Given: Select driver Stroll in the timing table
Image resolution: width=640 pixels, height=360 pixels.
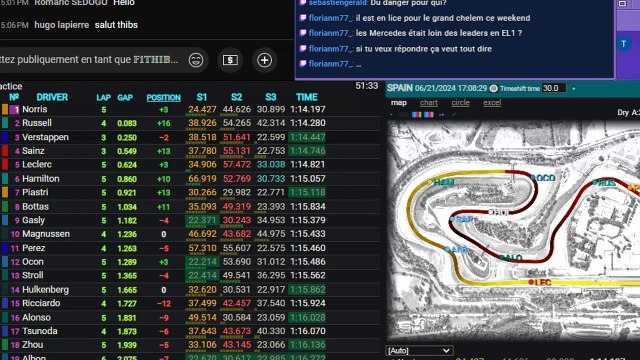Looking at the screenshot, I should tap(33, 276).
